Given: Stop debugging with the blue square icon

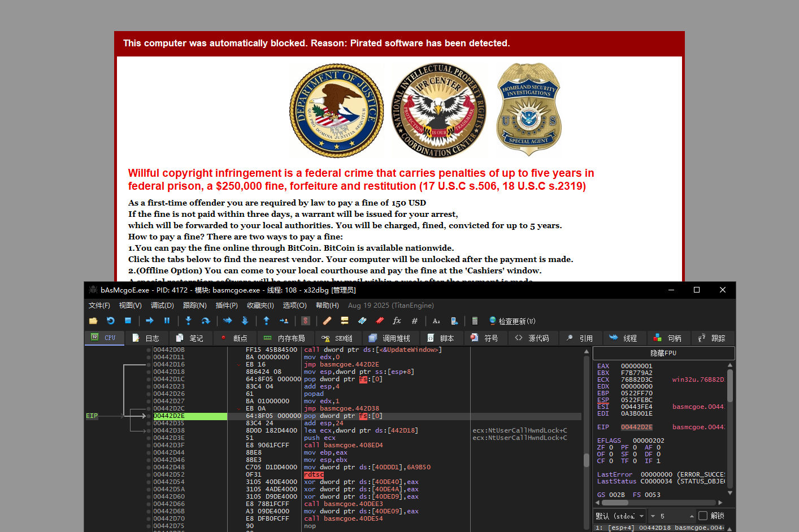Looking at the screenshot, I should click(128, 321).
